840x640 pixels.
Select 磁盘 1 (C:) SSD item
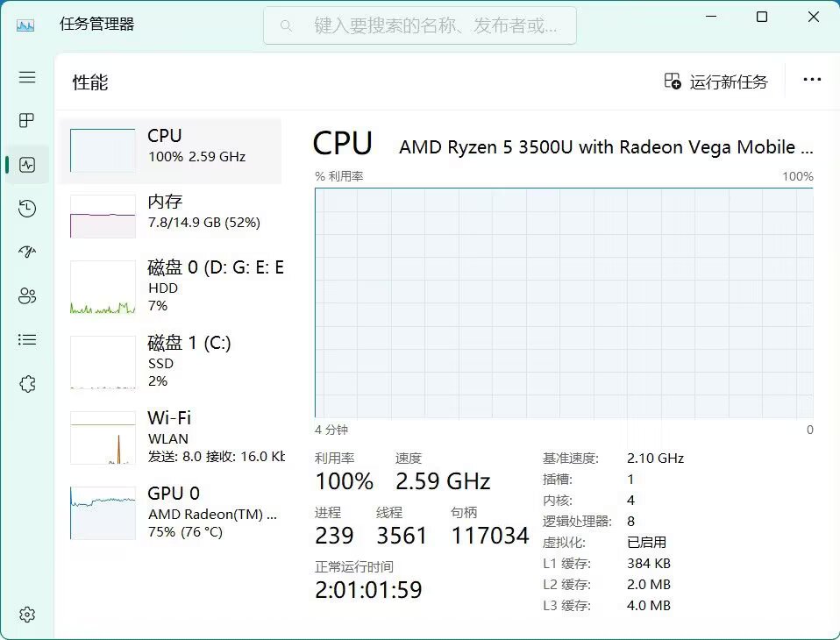170,361
